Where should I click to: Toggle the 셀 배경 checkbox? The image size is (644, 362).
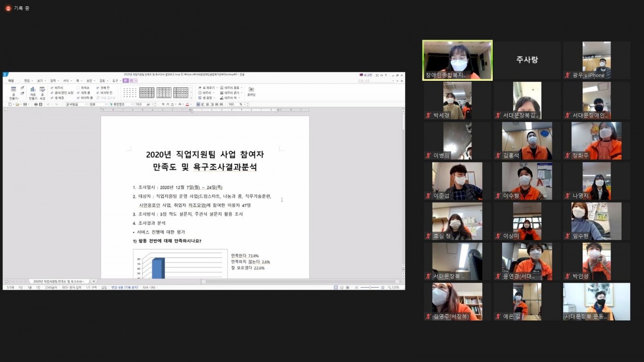[58, 98]
